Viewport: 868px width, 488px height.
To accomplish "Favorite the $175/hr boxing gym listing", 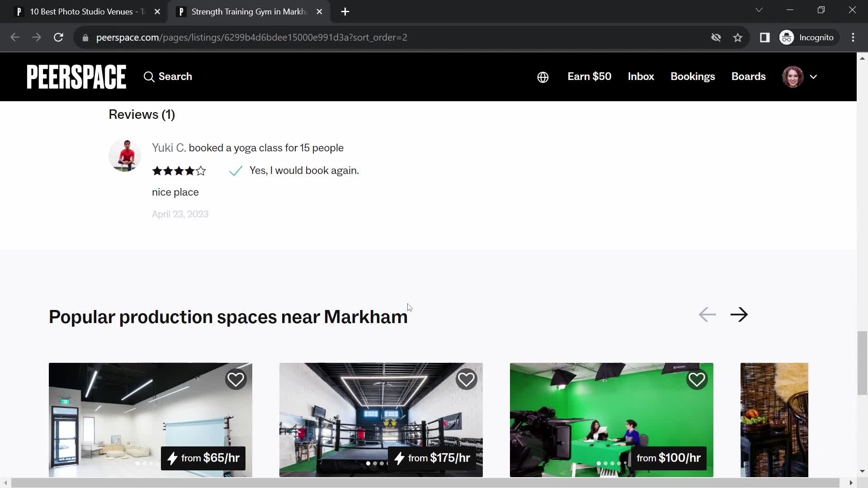I will pyautogui.click(x=466, y=380).
